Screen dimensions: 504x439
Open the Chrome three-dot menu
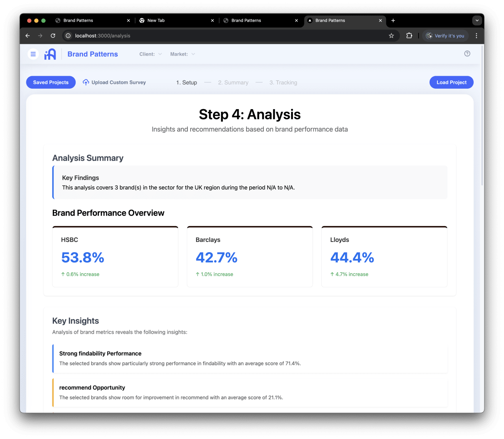click(477, 35)
